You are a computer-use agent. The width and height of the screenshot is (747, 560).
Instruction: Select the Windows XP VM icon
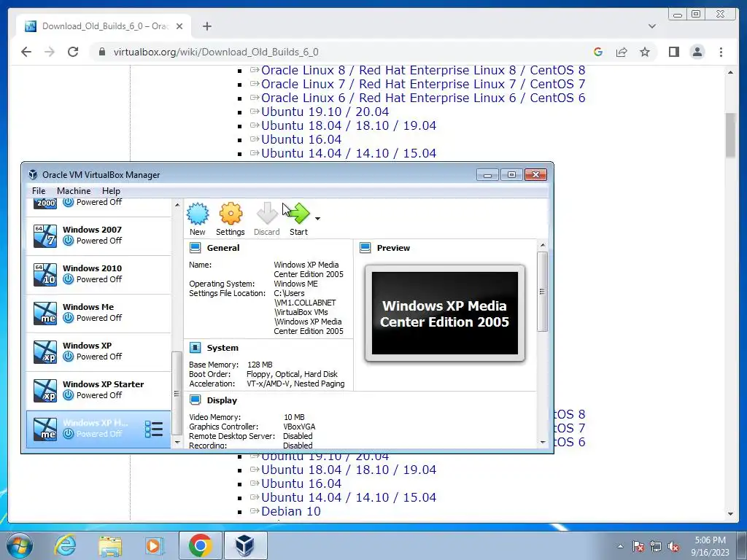click(45, 351)
